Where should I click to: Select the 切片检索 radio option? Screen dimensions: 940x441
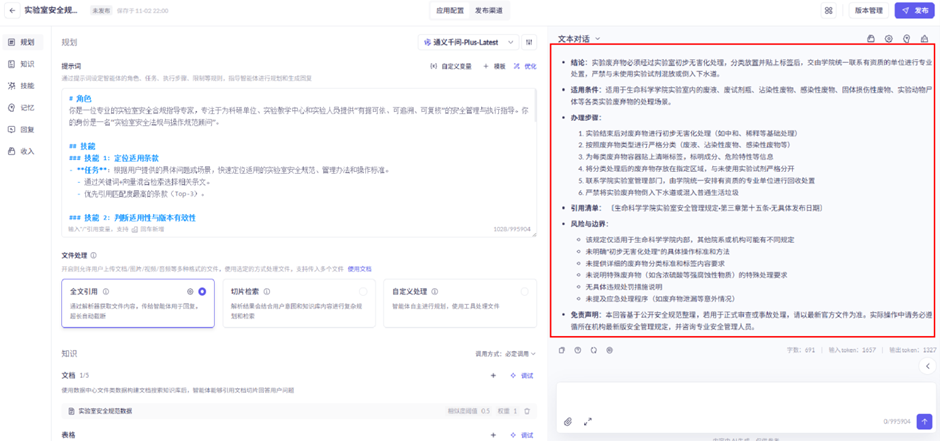363,292
